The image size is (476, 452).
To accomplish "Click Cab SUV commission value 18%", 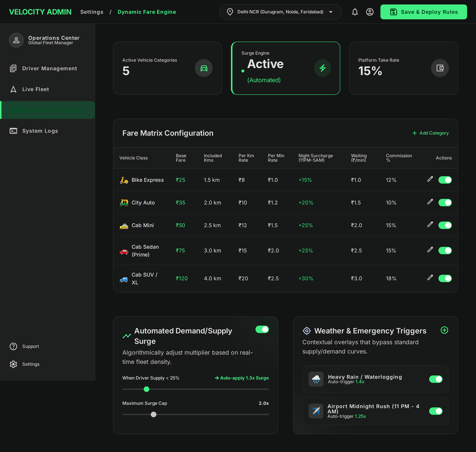I will point(391,278).
